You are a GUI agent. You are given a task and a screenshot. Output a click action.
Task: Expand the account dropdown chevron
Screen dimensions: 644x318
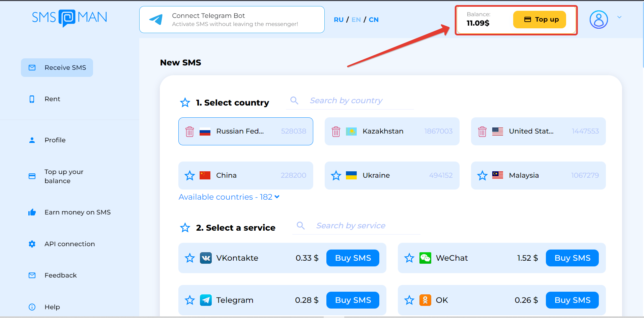tap(619, 17)
